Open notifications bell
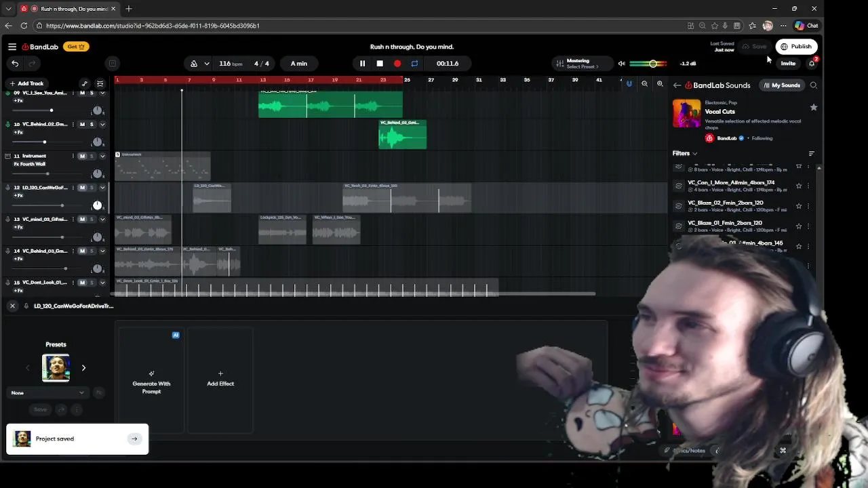868x488 pixels. (x=812, y=63)
